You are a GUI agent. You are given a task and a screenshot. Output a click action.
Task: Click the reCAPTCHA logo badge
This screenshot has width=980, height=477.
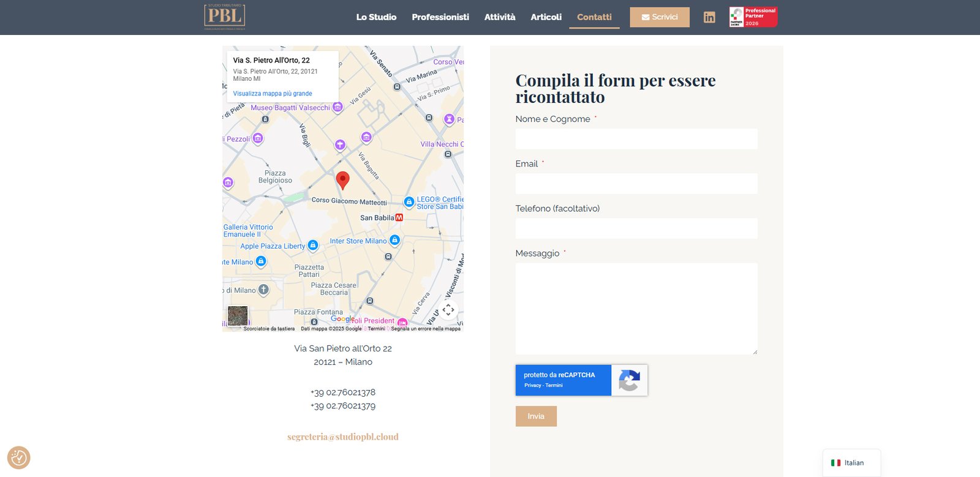(629, 380)
